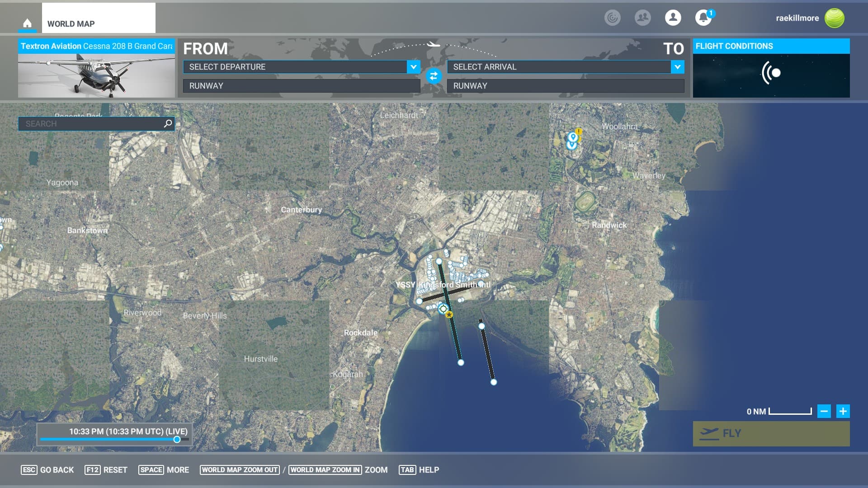Swap departure and arrival button
This screenshot has height=488, width=868.
(434, 76)
